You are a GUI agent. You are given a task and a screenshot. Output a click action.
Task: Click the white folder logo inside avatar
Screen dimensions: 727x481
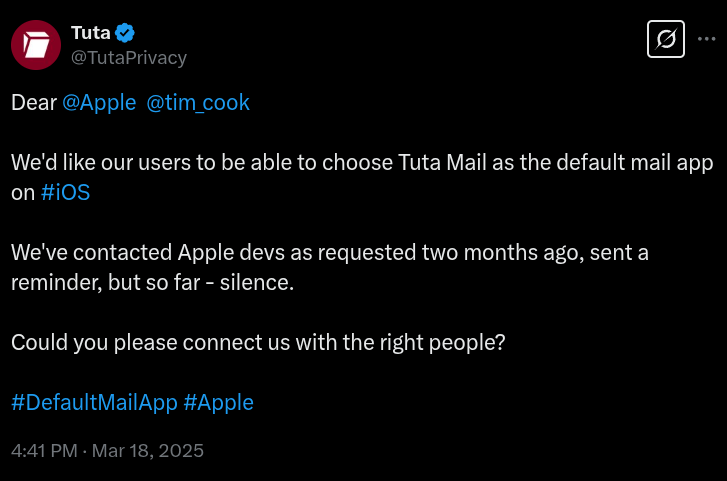coord(36,45)
